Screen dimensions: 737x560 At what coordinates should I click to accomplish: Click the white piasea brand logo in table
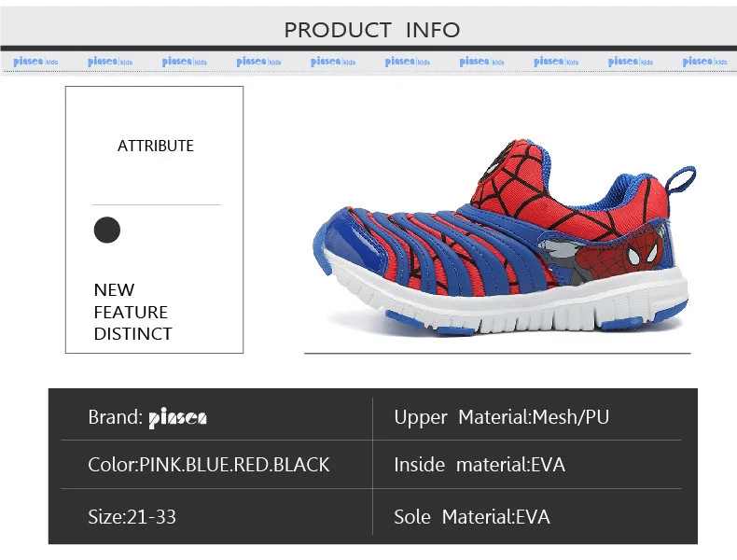click(x=177, y=418)
